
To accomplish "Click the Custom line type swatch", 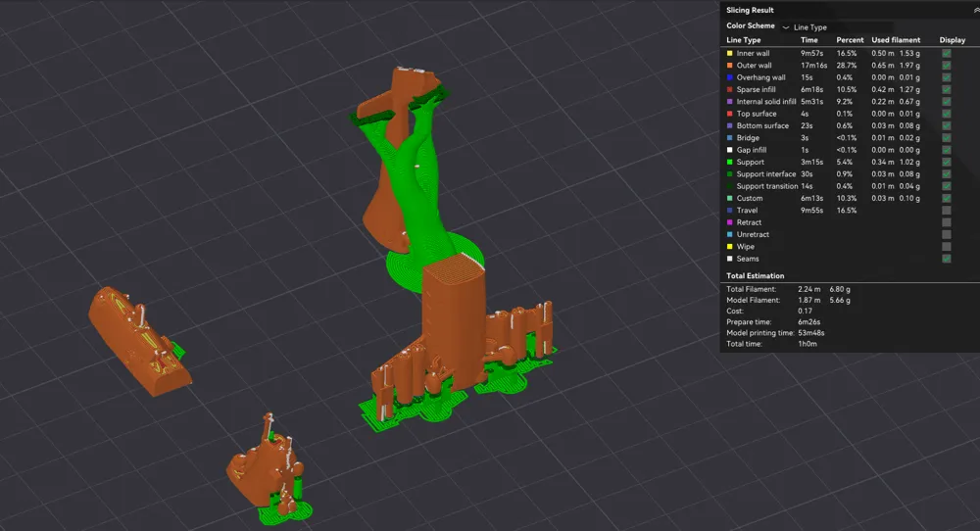I will click(729, 198).
